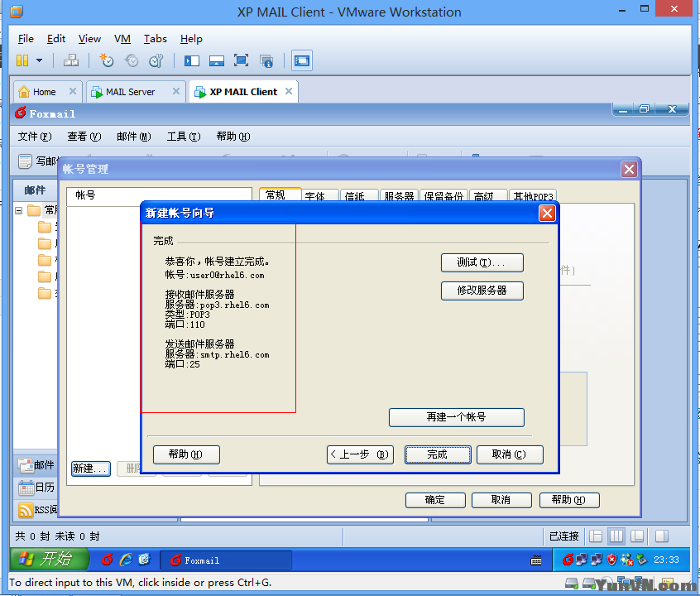Click 确定 in account management dialog
700x596 pixels.
pyautogui.click(x=435, y=500)
